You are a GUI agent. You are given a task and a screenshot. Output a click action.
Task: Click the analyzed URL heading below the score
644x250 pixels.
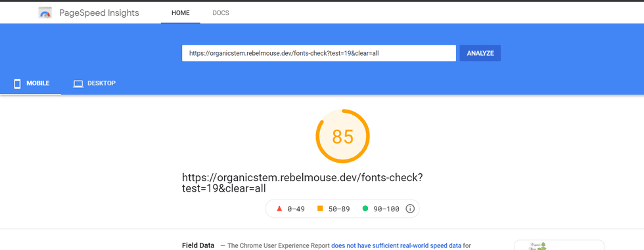click(302, 183)
